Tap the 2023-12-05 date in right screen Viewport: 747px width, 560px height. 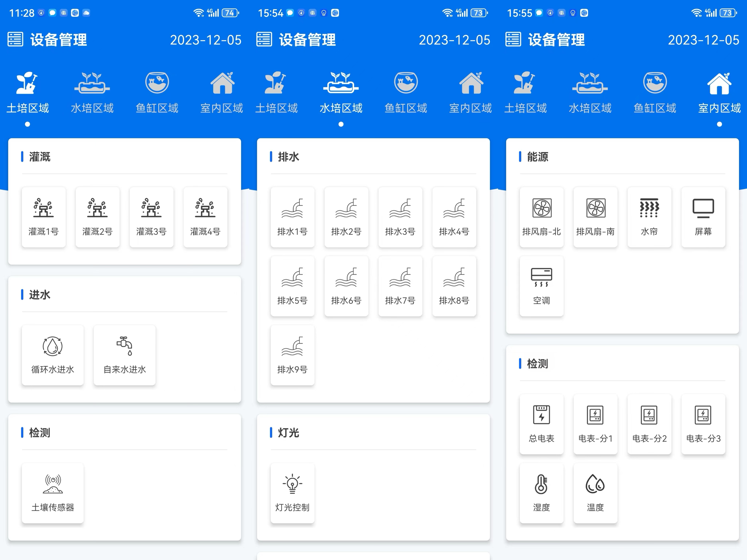click(704, 40)
